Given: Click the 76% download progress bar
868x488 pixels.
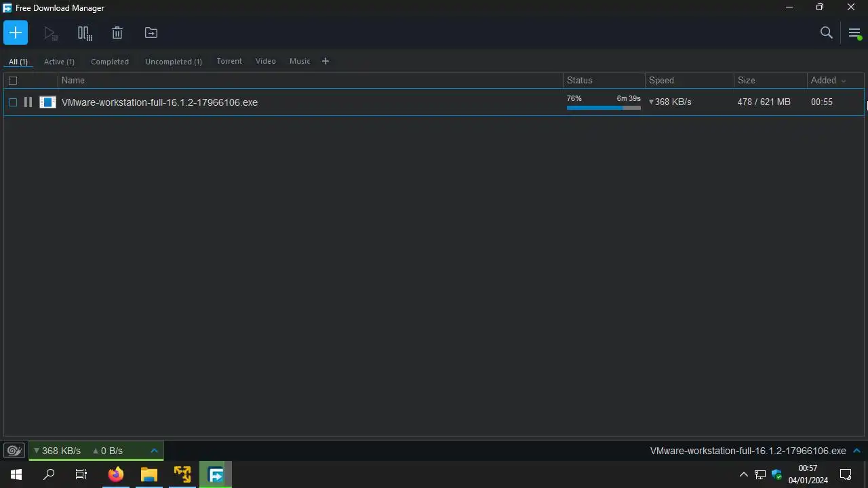Looking at the screenshot, I should pos(604,107).
